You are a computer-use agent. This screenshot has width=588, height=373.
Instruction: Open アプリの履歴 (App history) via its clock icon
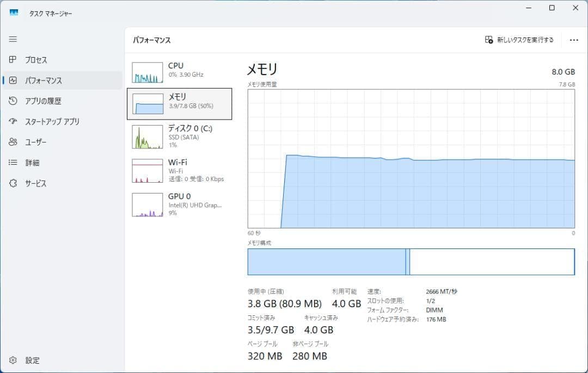click(x=13, y=101)
